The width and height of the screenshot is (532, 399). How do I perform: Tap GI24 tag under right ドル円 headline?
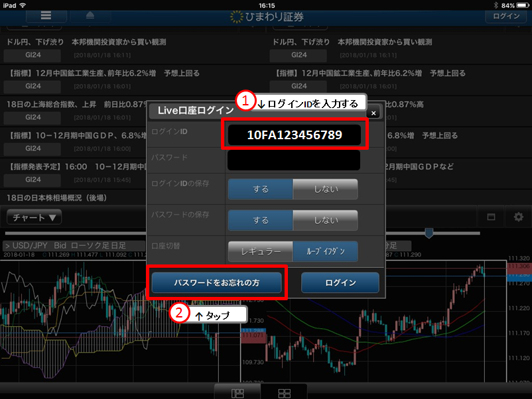point(299,55)
